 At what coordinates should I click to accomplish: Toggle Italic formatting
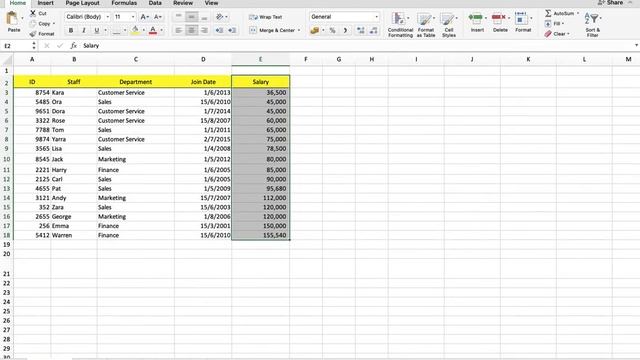click(84, 30)
